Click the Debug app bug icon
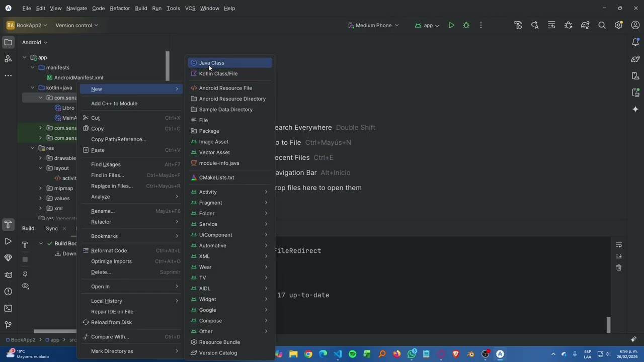The width and height of the screenshot is (644, 362). 466,25
